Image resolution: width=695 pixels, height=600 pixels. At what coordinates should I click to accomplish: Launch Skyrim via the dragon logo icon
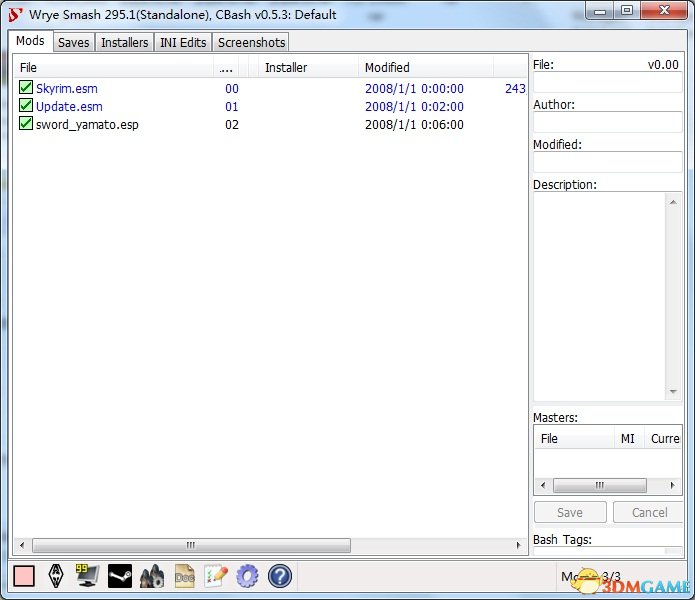56,576
